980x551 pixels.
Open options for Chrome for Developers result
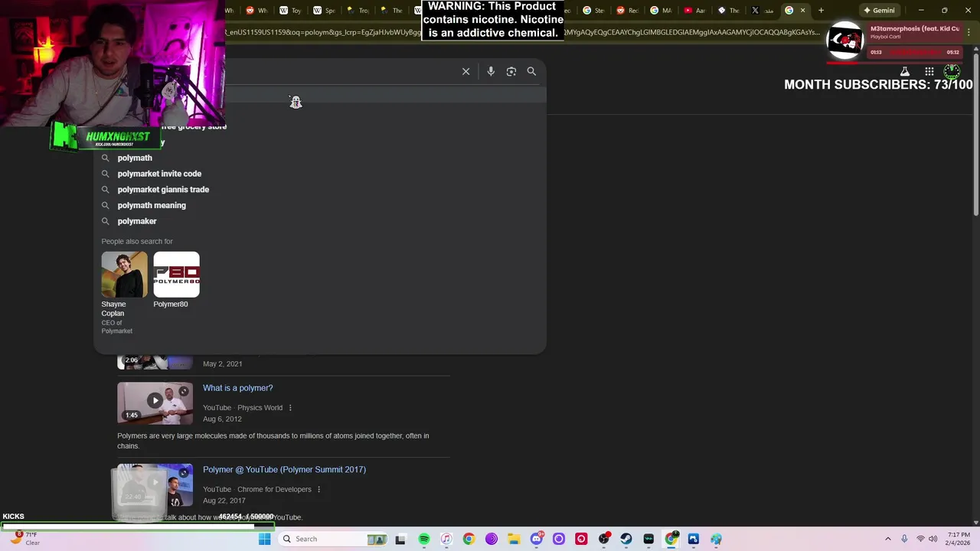(x=318, y=490)
